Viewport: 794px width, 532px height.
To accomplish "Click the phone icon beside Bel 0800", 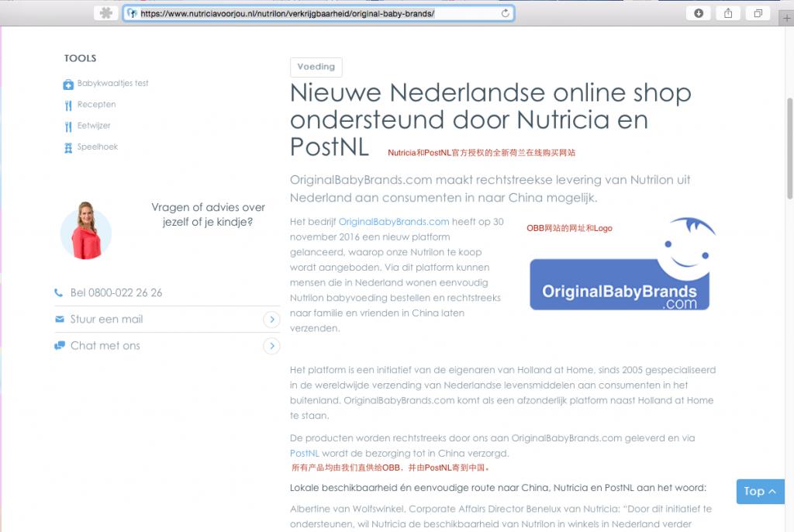I will (x=59, y=292).
